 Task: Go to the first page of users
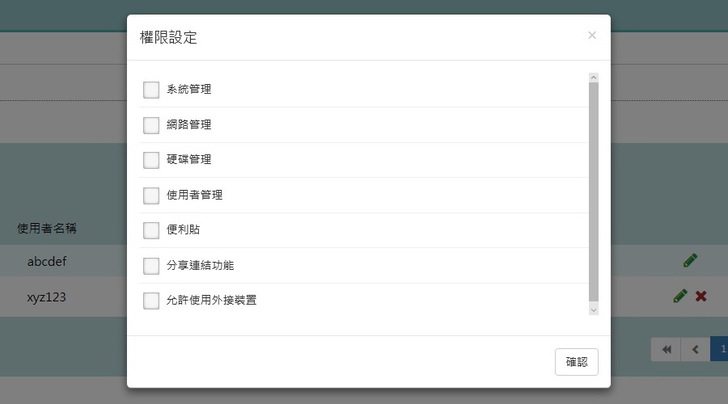(x=665, y=349)
